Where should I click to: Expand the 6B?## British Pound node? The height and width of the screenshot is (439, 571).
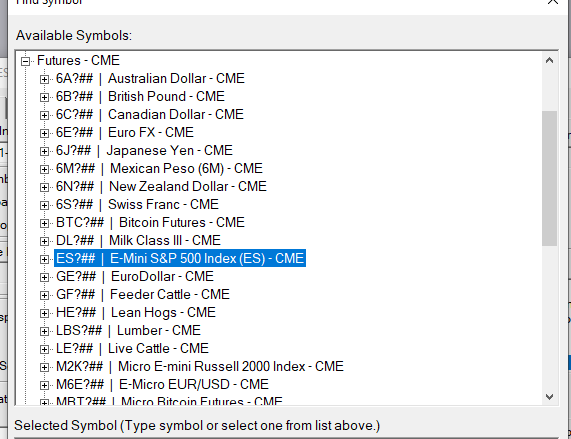tap(44, 97)
